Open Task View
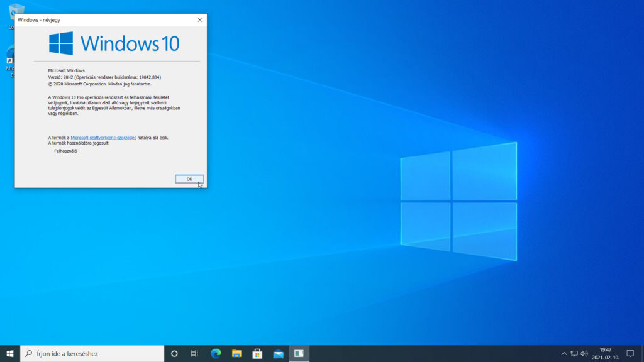This screenshot has height=362, width=644. (x=195, y=353)
